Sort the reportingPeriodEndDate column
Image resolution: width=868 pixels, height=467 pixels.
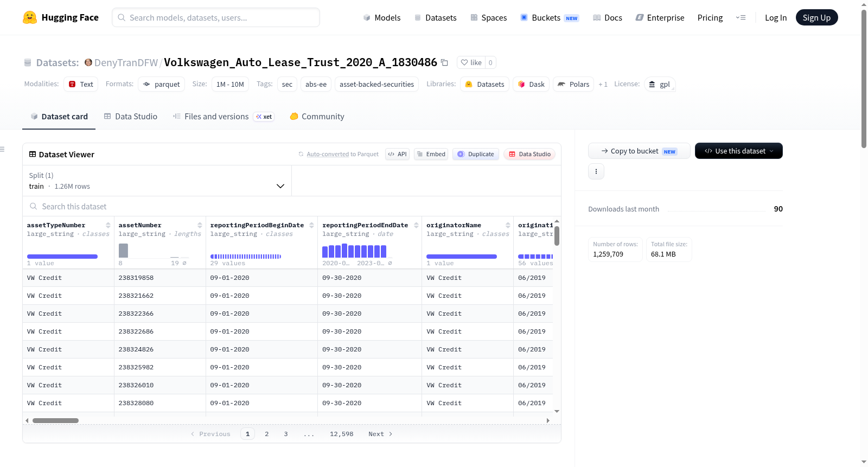pos(416,225)
